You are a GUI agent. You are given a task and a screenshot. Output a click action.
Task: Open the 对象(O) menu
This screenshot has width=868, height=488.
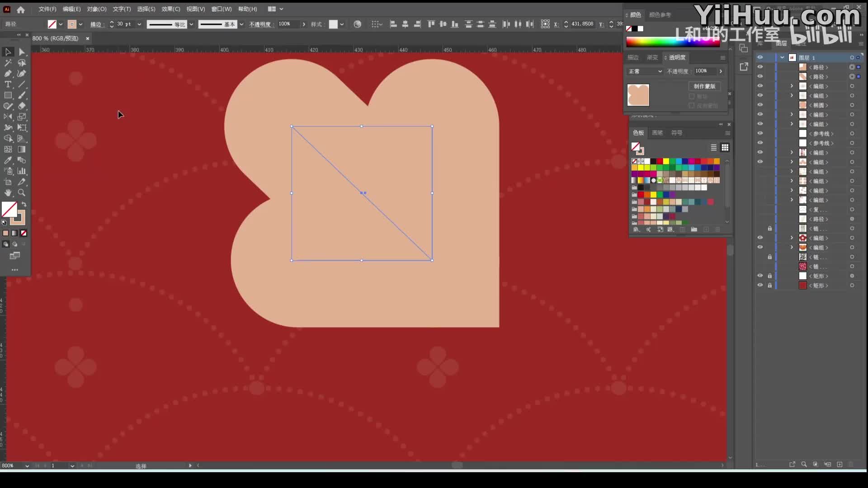(x=96, y=9)
